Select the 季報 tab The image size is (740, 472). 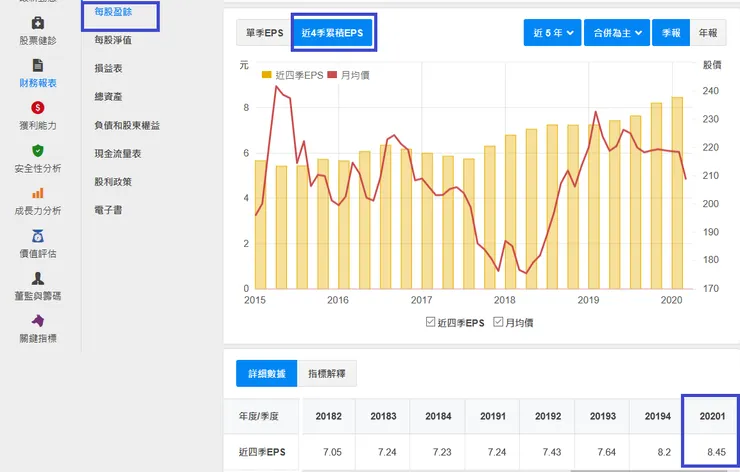pos(671,33)
